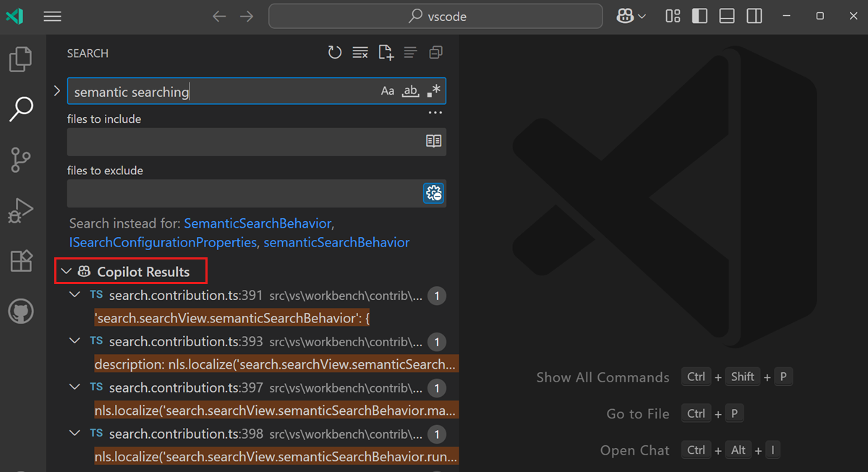Screen dimensions: 868x472
Task: Search instead for SemanticSearchBehavior
Action: click(258, 223)
